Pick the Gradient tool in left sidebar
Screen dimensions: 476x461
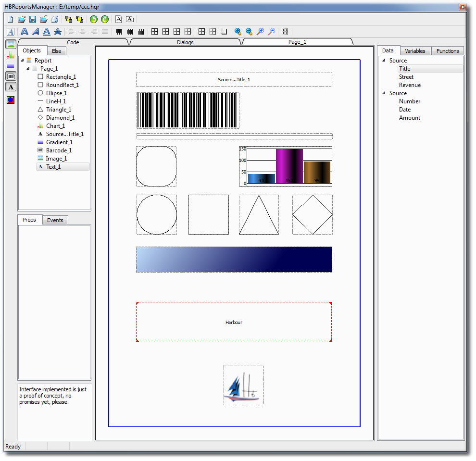click(x=11, y=66)
